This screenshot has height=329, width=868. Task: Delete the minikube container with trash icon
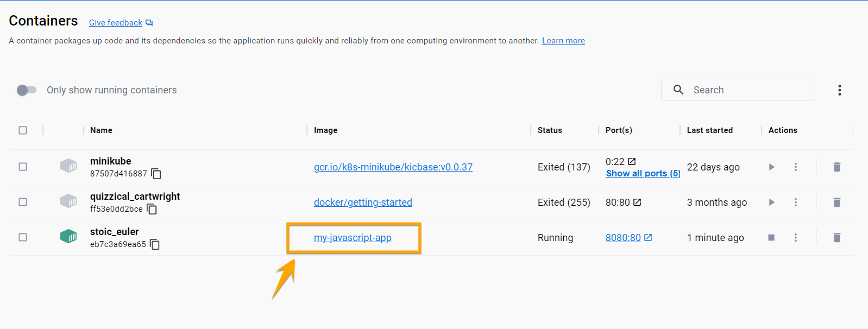coord(837,167)
